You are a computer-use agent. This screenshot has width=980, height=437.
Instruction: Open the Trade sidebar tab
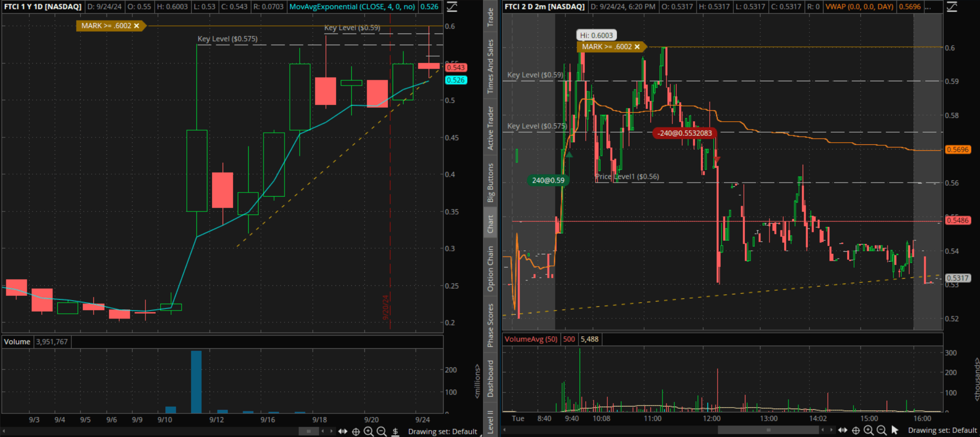pos(490,17)
